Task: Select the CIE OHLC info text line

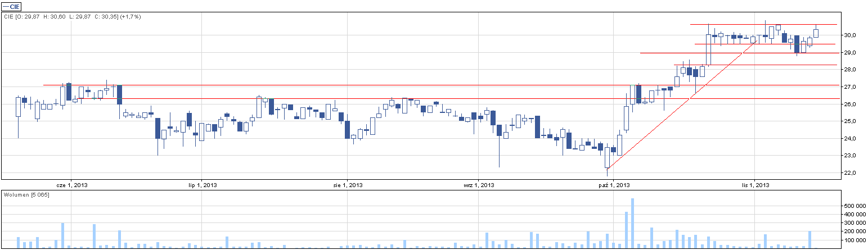Action: pyautogui.click(x=72, y=17)
